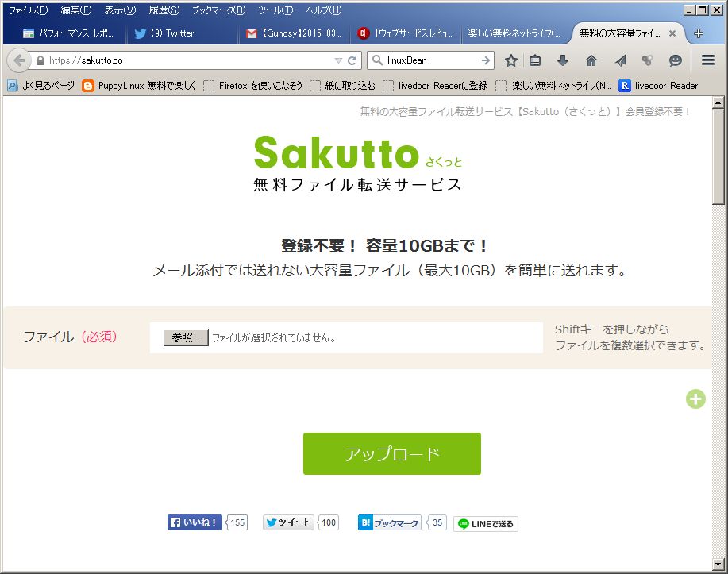Click the green アップロード button
This screenshot has width=728, height=574.
(x=392, y=453)
